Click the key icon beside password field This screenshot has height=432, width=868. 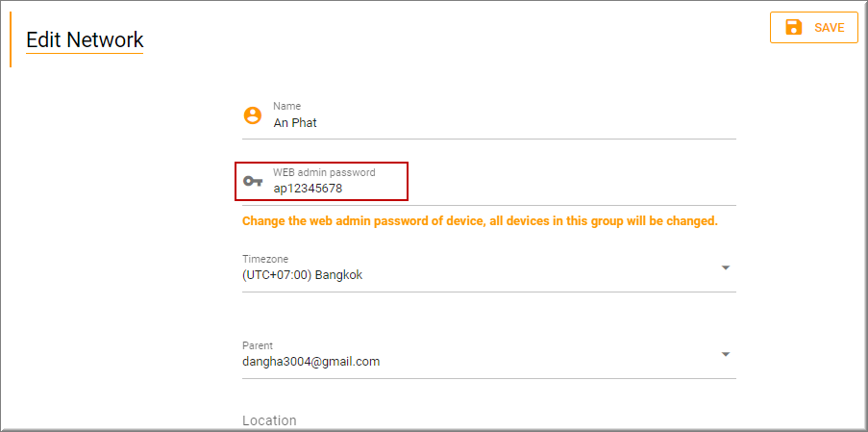tap(253, 181)
